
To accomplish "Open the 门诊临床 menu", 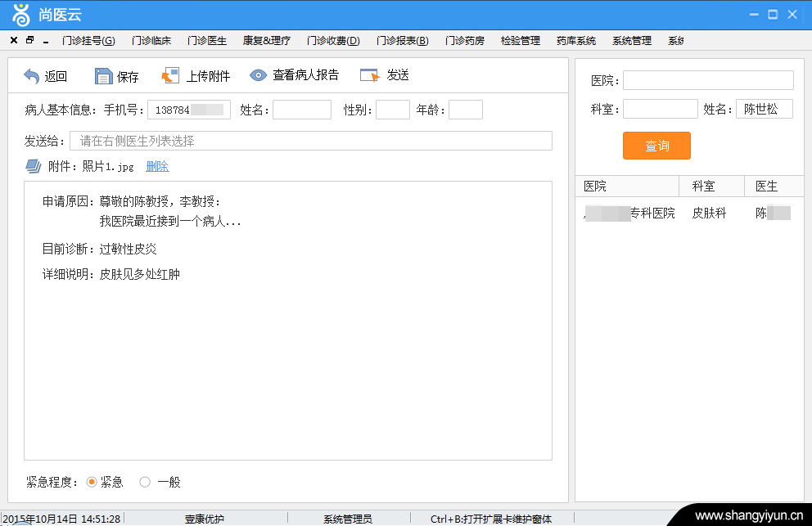I will tap(151, 40).
